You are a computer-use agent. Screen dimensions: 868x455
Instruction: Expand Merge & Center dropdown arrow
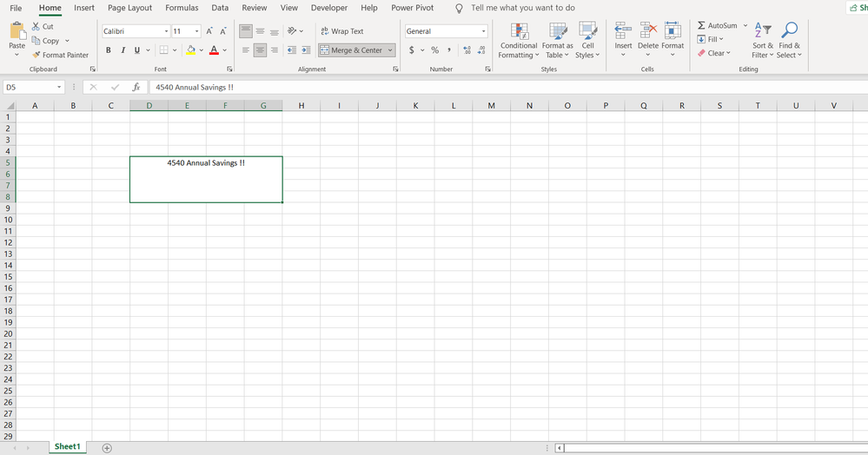[390, 50]
